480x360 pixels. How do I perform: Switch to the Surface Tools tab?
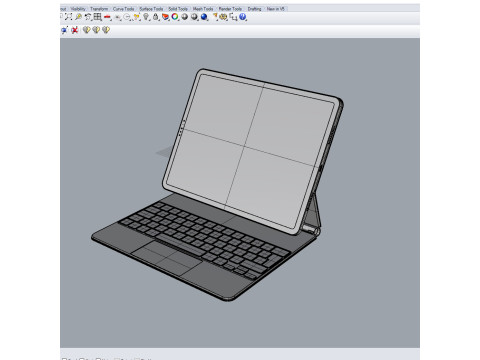pos(151,9)
